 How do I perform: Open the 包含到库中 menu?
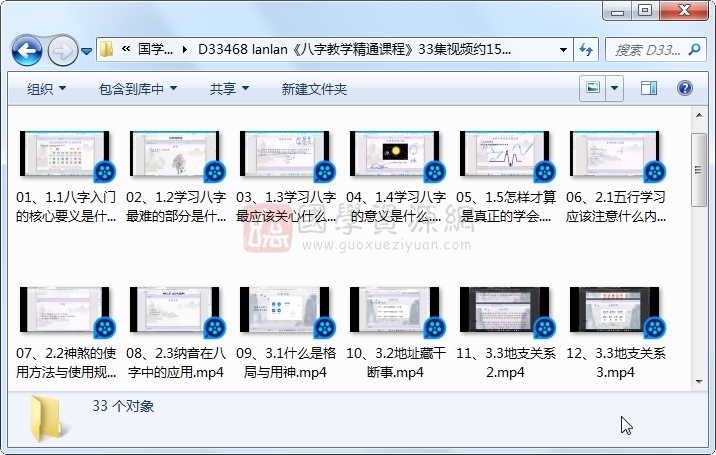click(x=138, y=89)
